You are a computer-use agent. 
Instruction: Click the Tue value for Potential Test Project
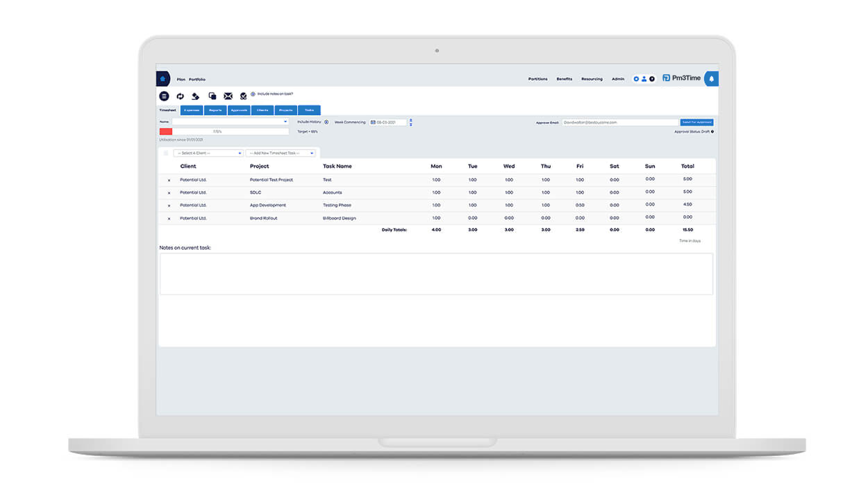coord(473,180)
